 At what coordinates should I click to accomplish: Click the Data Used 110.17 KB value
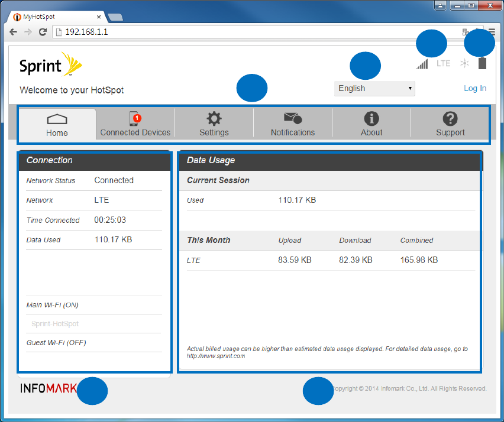point(113,239)
